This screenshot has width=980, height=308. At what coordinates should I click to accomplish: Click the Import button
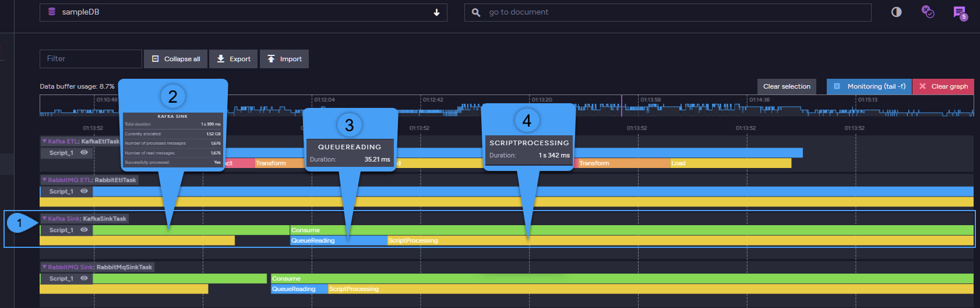(x=284, y=59)
